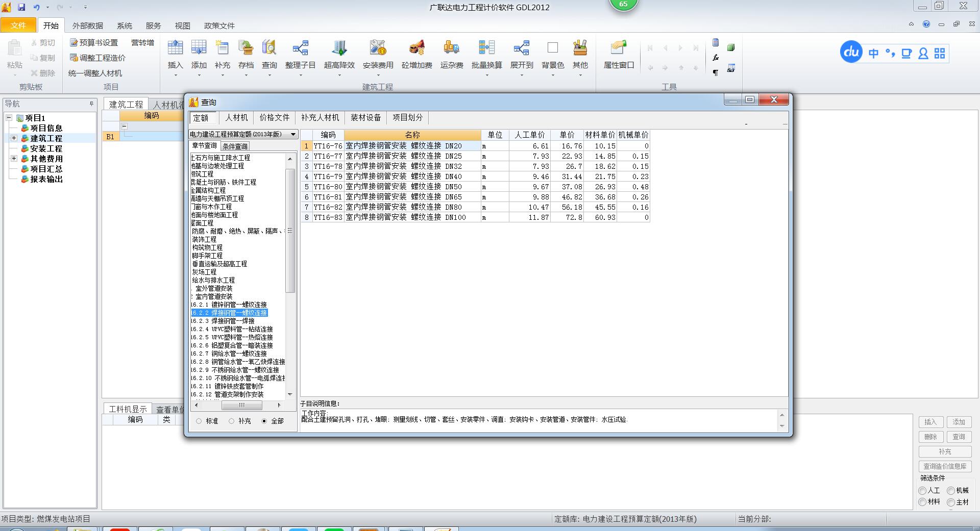Click the 粘贴 (Paste) icon
This screenshot has width=980, height=531.
[x=14, y=48]
